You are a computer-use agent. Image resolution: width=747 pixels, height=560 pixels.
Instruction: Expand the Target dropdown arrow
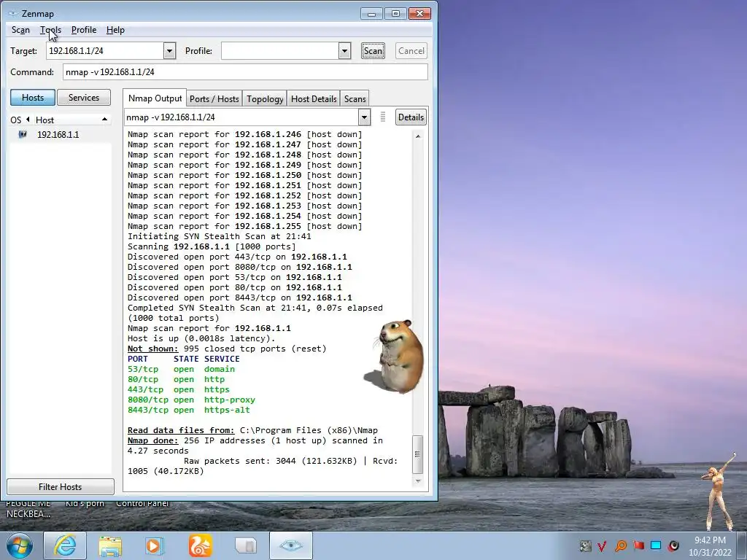pyautogui.click(x=169, y=51)
